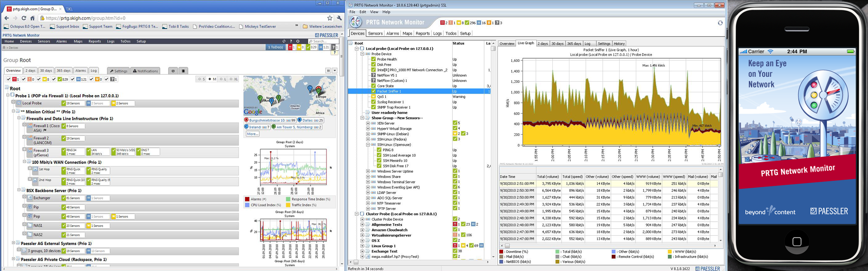Collapse the Local probe node in desktop tree
868x271 pixels.
click(x=357, y=49)
